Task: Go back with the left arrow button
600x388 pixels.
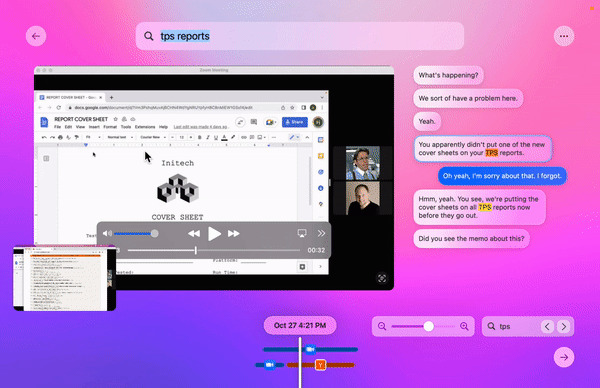Action: (36, 36)
